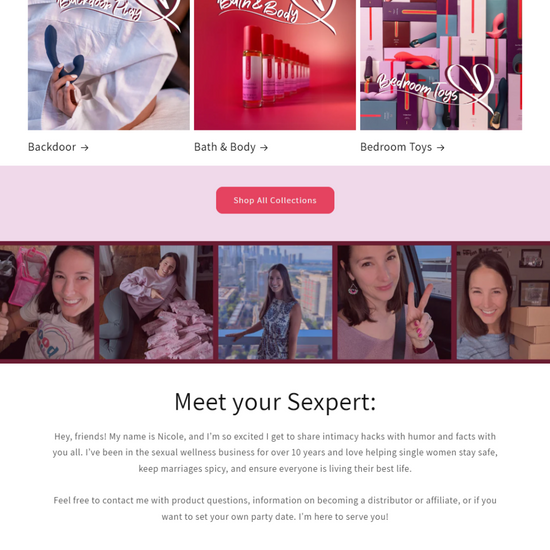Viewport: 550px width, 550px height.
Task: Click the heart logo on Bath & Body image
Action: click(x=314, y=12)
